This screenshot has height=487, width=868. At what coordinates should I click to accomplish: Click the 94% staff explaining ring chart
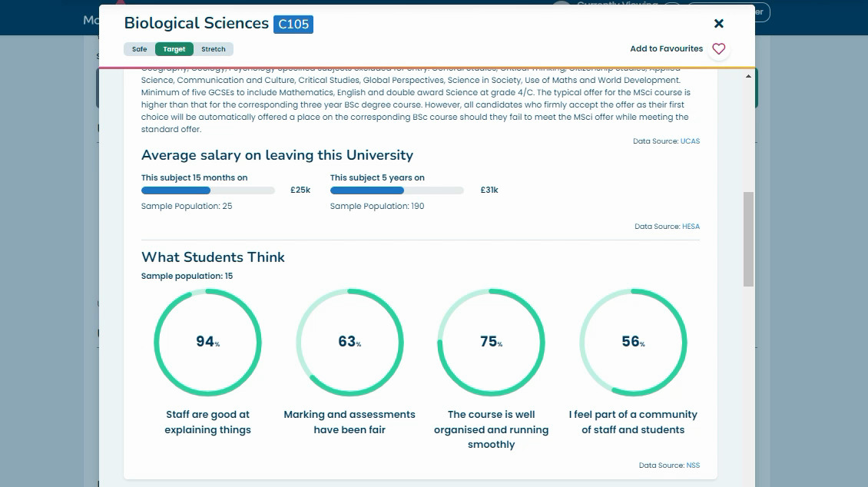coord(207,342)
